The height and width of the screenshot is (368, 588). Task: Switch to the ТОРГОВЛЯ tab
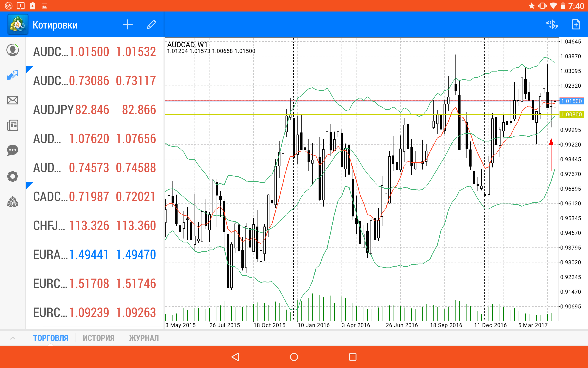51,338
